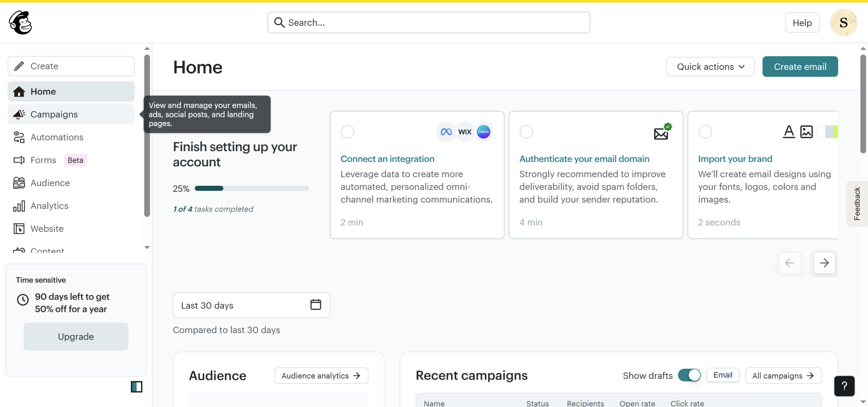The height and width of the screenshot is (407, 868).
Task: Check the Authenticate your email domain circle
Action: (x=526, y=132)
